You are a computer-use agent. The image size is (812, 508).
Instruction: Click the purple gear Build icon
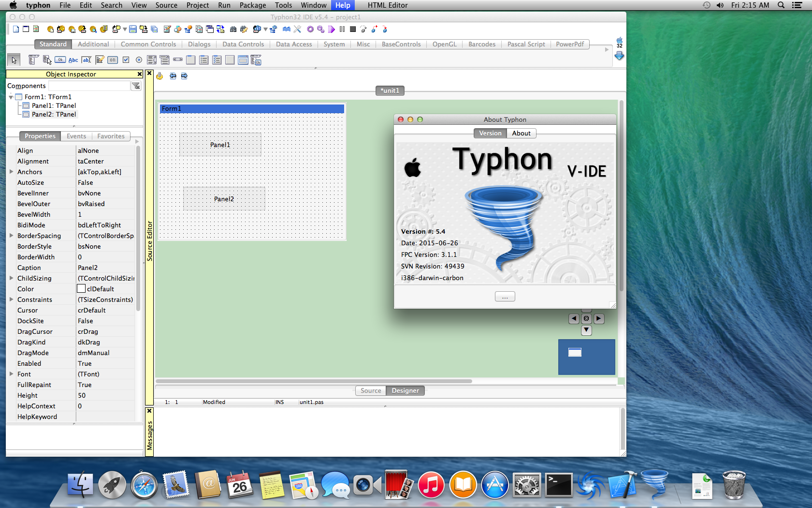(310, 30)
